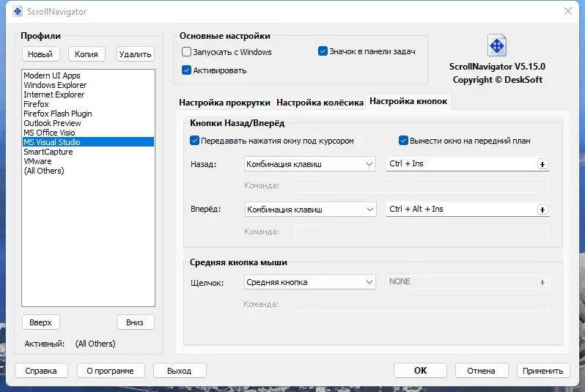Click the Команда field under Вперёд
The height and width of the screenshot is (392, 585).
(x=422, y=232)
